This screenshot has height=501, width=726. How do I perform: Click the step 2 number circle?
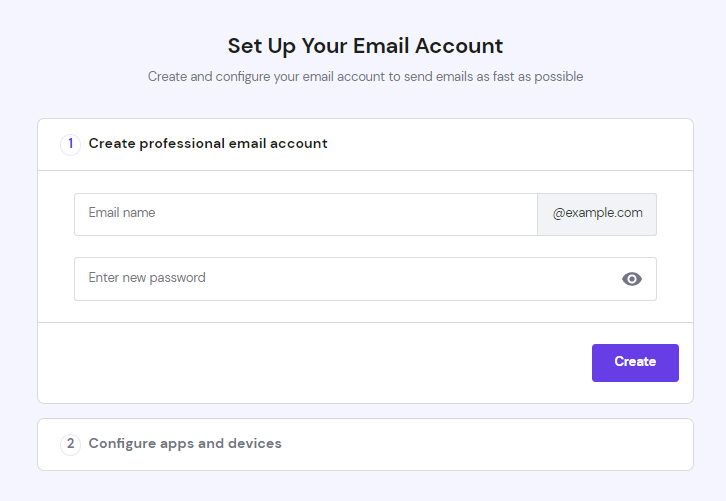click(x=70, y=445)
